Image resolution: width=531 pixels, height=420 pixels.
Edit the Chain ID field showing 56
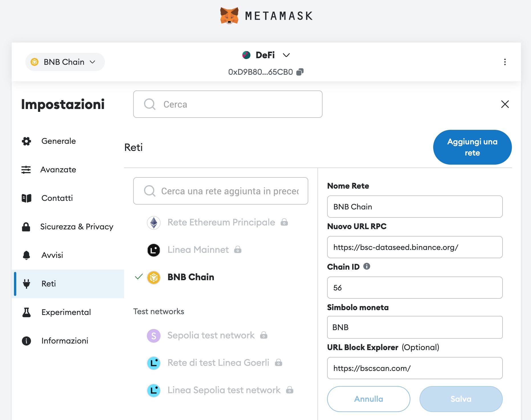click(x=415, y=288)
